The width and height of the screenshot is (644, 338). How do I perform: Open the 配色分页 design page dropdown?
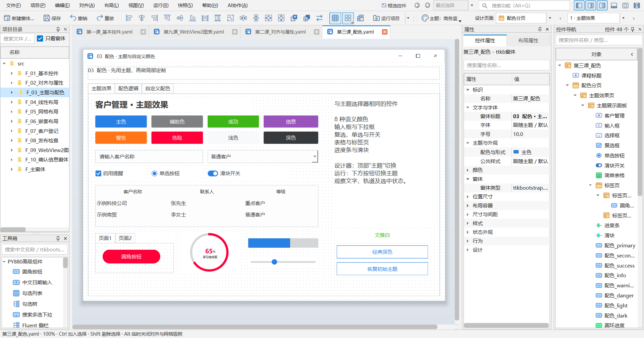pos(550,18)
